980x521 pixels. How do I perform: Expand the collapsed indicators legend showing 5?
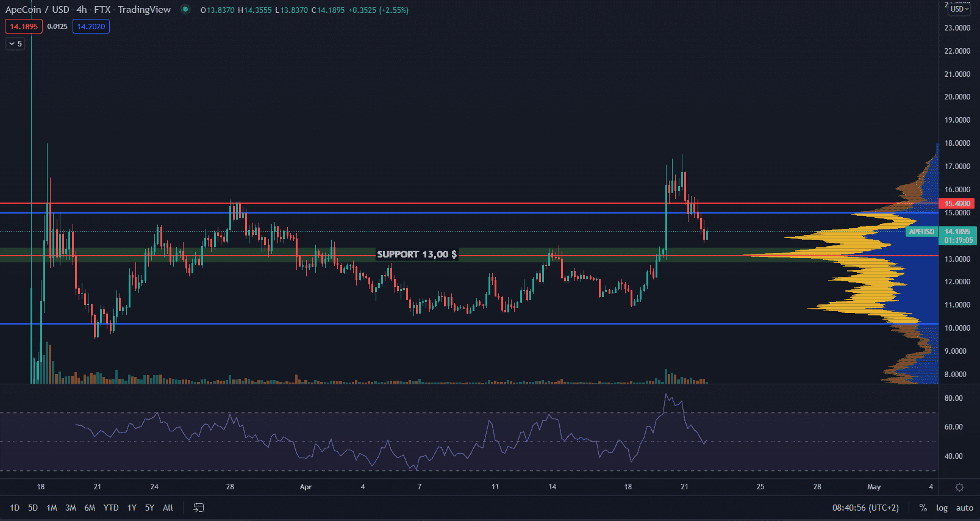point(15,44)
